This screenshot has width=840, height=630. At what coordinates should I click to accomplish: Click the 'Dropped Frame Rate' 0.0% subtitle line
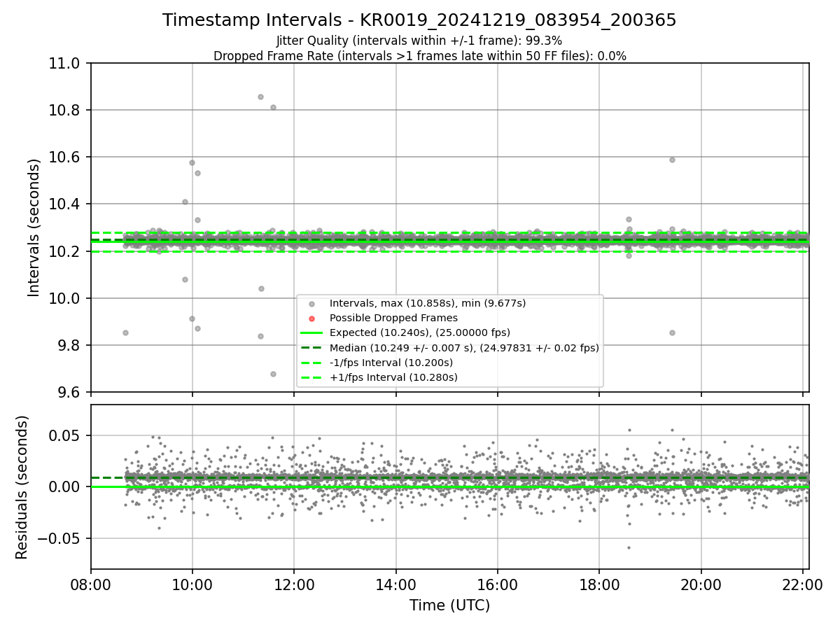click(420, 56)
